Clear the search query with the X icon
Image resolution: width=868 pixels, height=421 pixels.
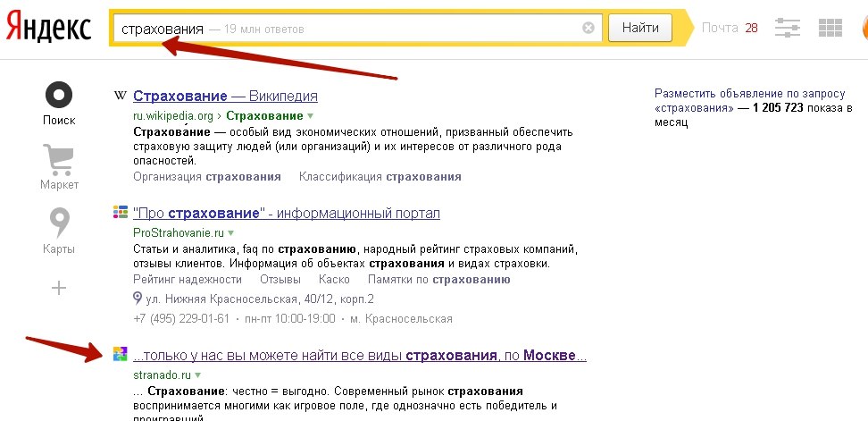588,28
